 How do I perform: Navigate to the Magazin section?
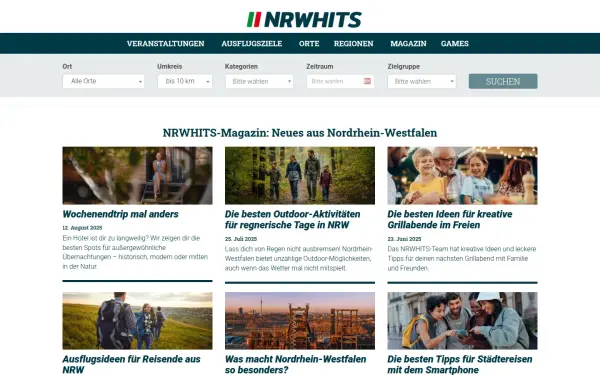point(408,44)
